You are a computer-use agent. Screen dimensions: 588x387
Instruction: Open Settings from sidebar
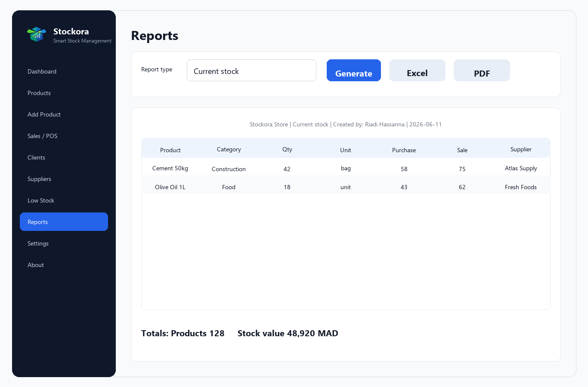[64, 243]
